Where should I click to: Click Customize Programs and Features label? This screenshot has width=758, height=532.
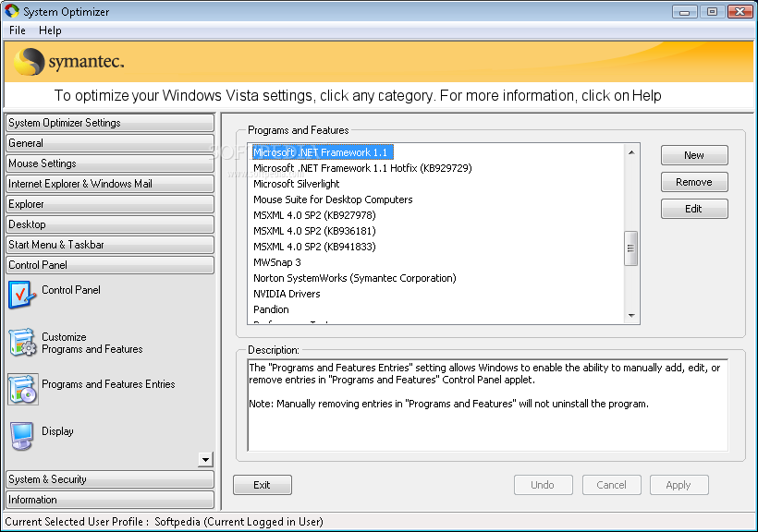coord(92,343)
